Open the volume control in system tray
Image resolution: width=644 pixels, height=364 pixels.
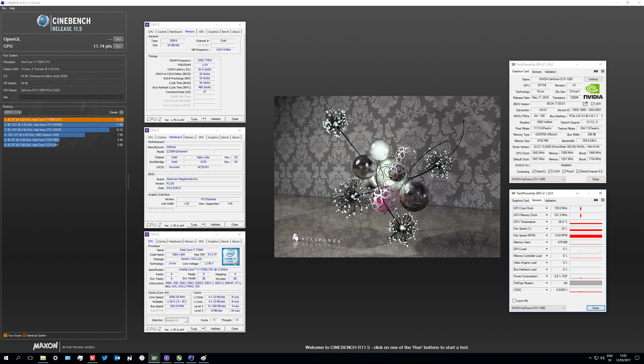click(602, 358)
